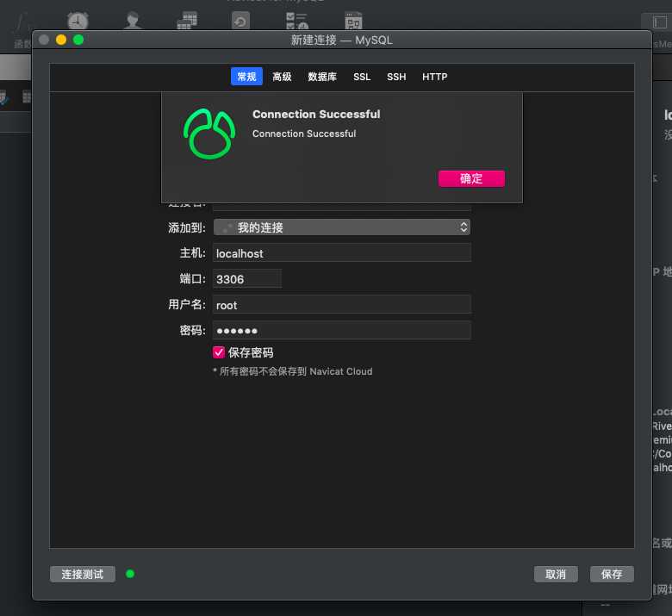Click the yellow minimize button of the dialog
Image resolution: width=672 pixels, height=616 pixels.
point(61,40)
